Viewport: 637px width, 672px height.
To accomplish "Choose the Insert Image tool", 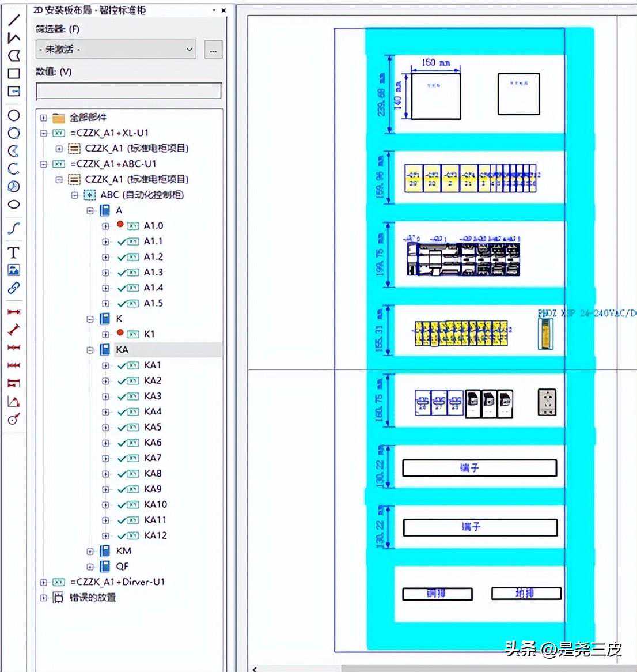I will coord(14,270).
